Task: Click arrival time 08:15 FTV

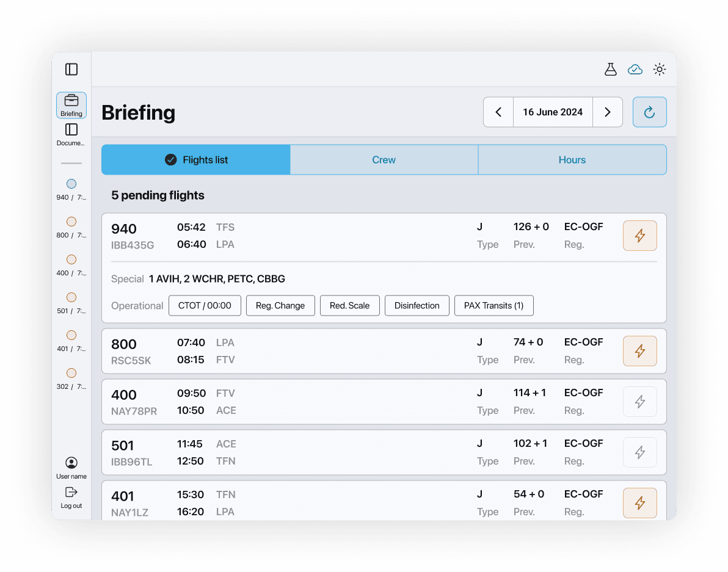Action: coord(206,360)
